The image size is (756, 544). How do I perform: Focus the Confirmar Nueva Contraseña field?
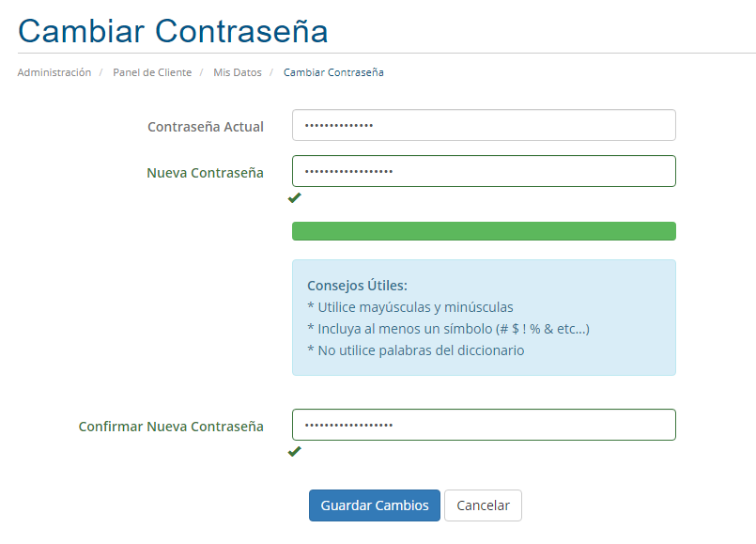(x=484, y=425)
